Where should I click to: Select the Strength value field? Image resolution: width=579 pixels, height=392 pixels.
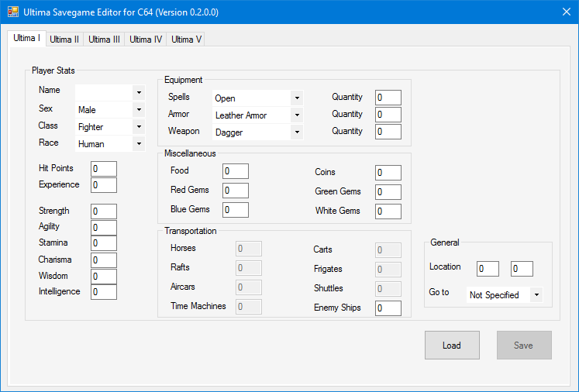point(104,211)
